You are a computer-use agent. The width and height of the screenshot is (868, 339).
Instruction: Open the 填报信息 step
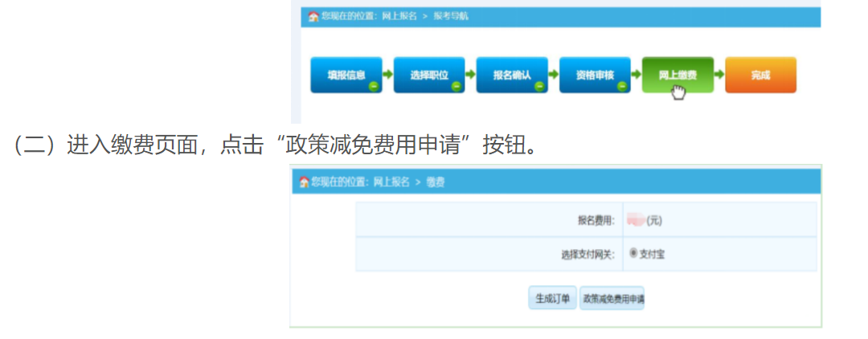point(344,75)
